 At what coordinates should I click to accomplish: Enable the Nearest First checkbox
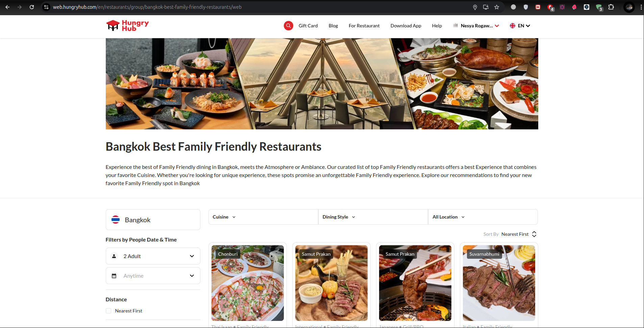coord(108,311)
